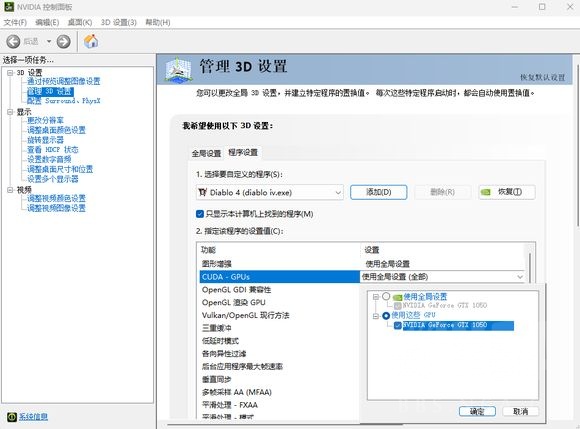Open 帮助(H) menu
The width and height of the screenshot is (580, 429).
tap(158, 23)
